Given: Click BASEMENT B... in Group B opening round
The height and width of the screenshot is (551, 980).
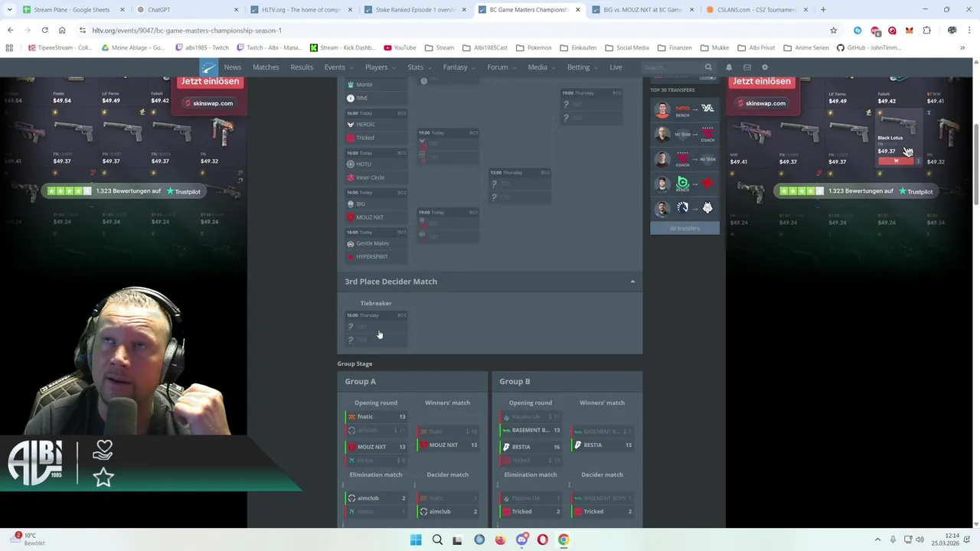Looking at the screenshot, I should (531, 430).
